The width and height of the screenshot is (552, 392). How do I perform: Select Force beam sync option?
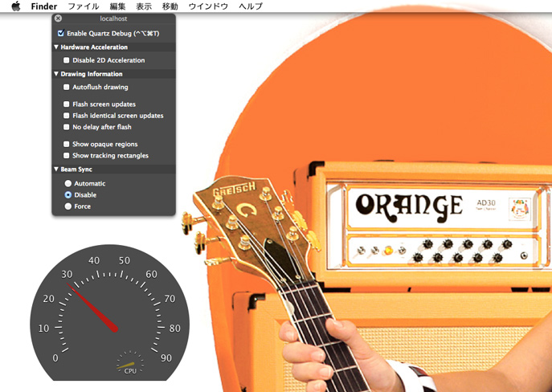pyautogui.click(x=68, y=206)
